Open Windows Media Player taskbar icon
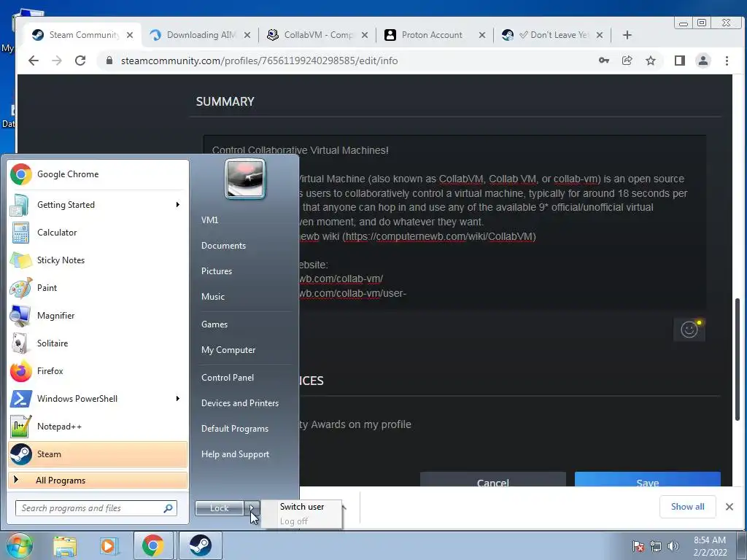 pyautogui.click(x=109, y=545)
